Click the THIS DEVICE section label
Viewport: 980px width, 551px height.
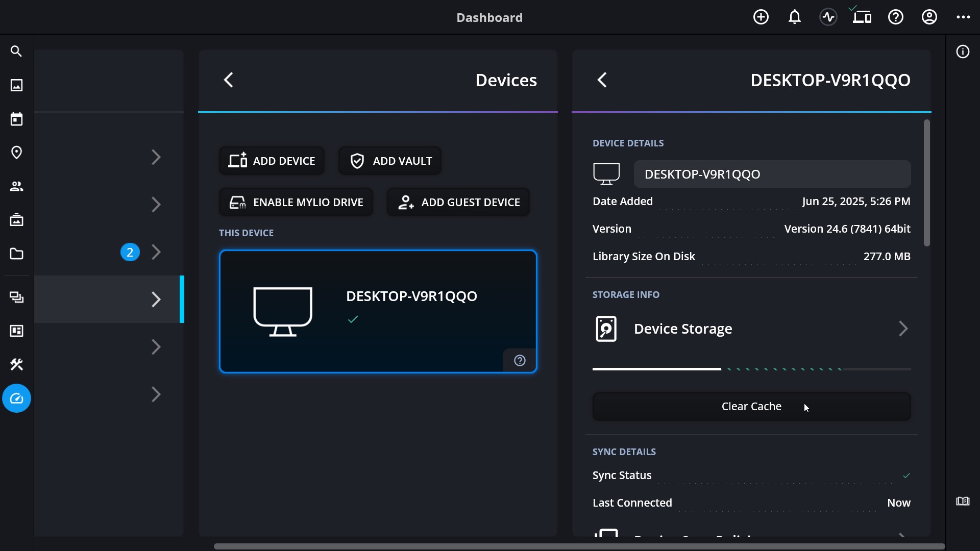246,233
